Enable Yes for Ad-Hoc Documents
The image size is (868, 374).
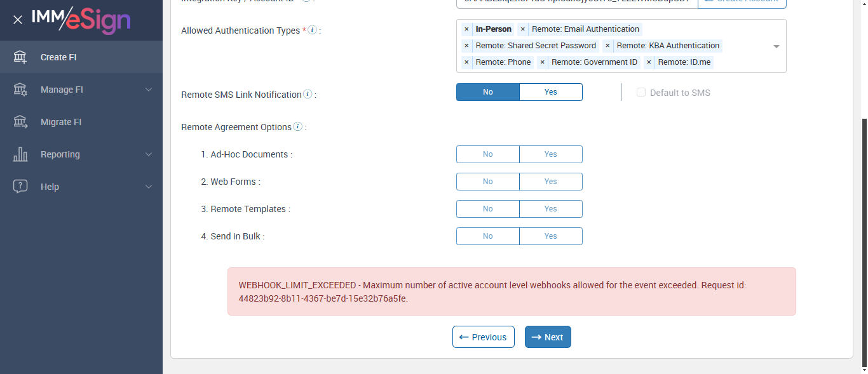point(550,154)
